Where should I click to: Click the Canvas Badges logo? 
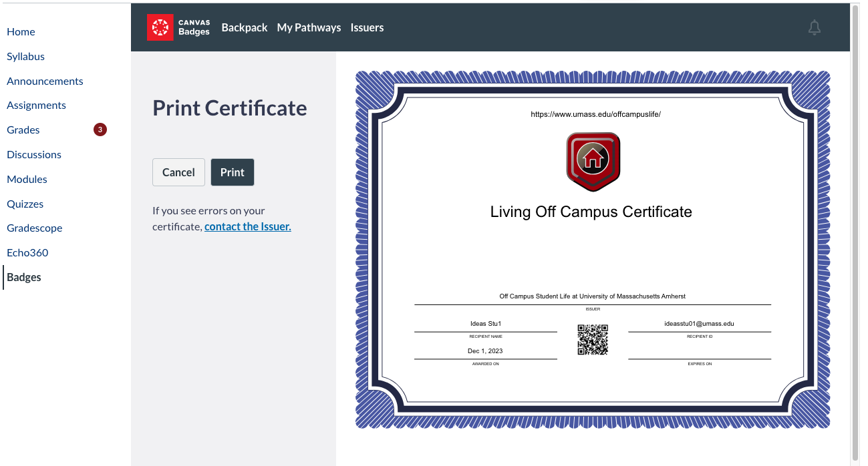tap(178, 27)
